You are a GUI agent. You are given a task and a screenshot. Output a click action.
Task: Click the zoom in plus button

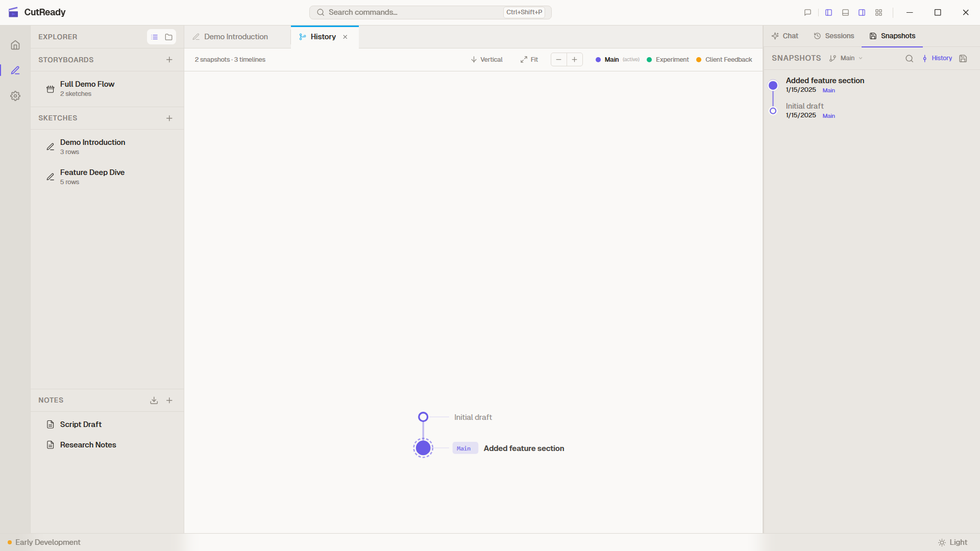click(574, 60)
